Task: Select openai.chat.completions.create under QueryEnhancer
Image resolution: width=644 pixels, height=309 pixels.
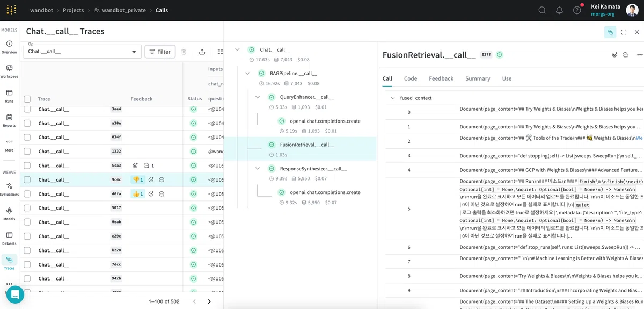Action: tap(325, 121)
